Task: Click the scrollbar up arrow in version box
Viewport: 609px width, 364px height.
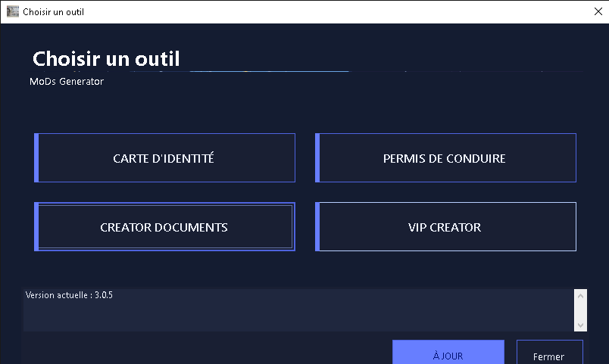Action: click(580, 296)
